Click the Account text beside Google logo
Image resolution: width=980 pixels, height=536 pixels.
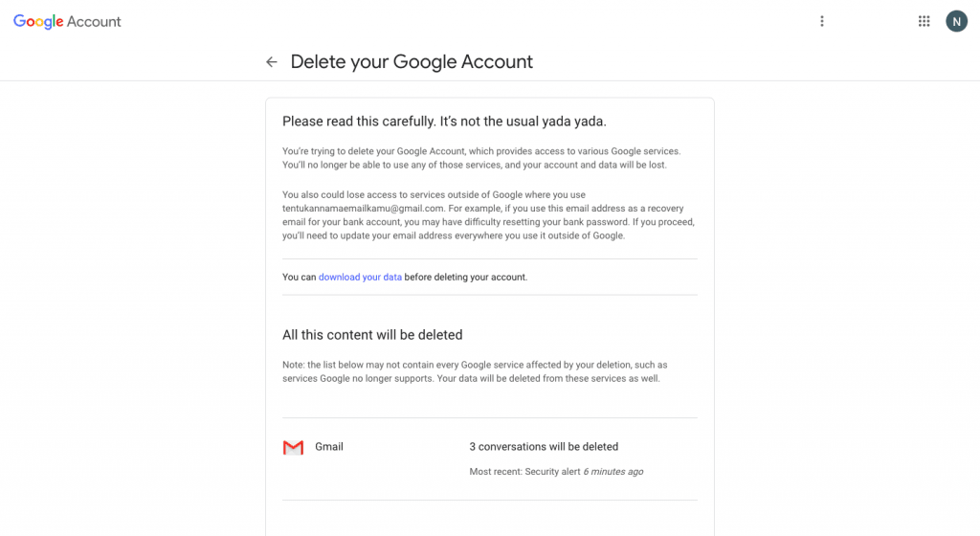coord(94,21)
